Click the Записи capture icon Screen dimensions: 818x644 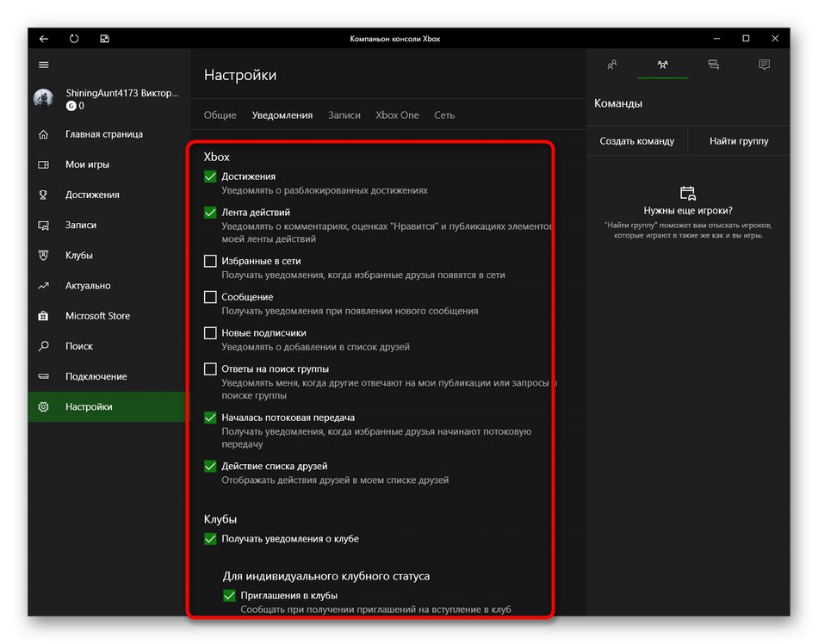[43, 226]
